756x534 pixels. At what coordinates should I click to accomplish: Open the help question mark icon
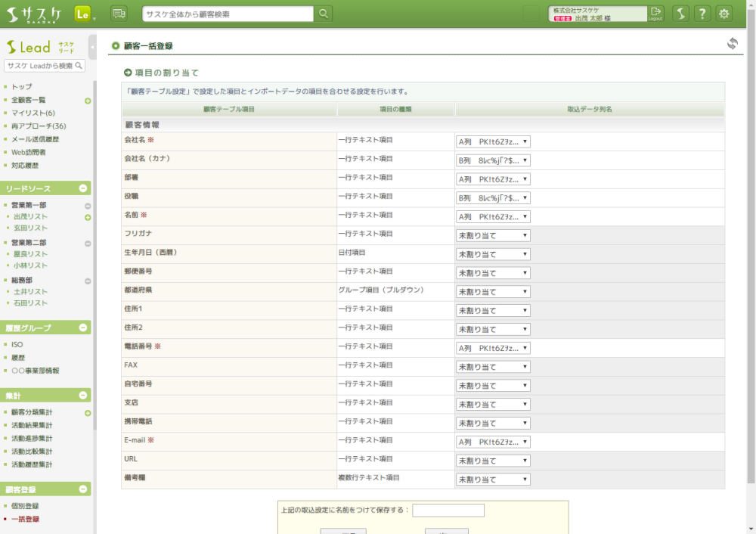702,14
